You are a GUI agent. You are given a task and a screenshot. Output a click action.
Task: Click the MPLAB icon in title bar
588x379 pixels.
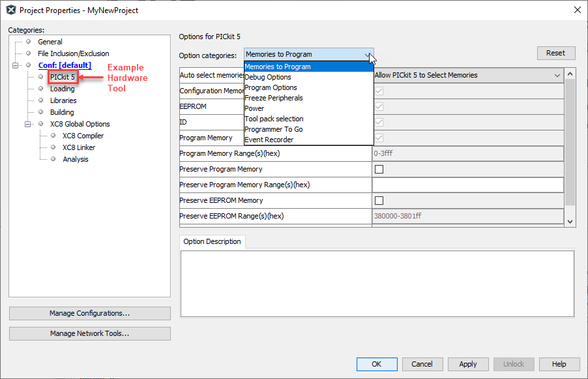[10, 10]
